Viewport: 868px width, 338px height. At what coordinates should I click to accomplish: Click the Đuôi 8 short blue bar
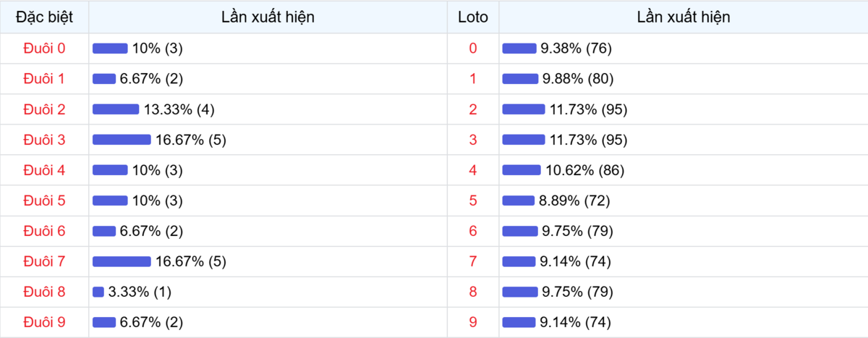point(98,292)
